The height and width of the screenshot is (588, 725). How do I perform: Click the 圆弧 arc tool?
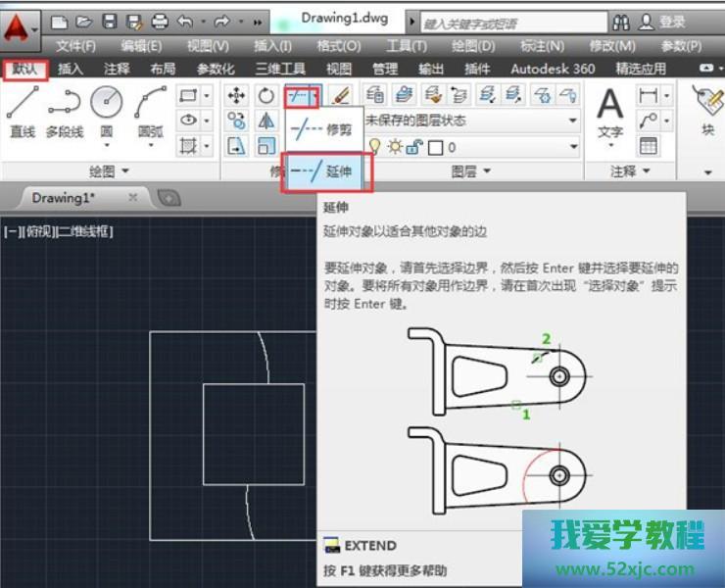tap(150, 111)
